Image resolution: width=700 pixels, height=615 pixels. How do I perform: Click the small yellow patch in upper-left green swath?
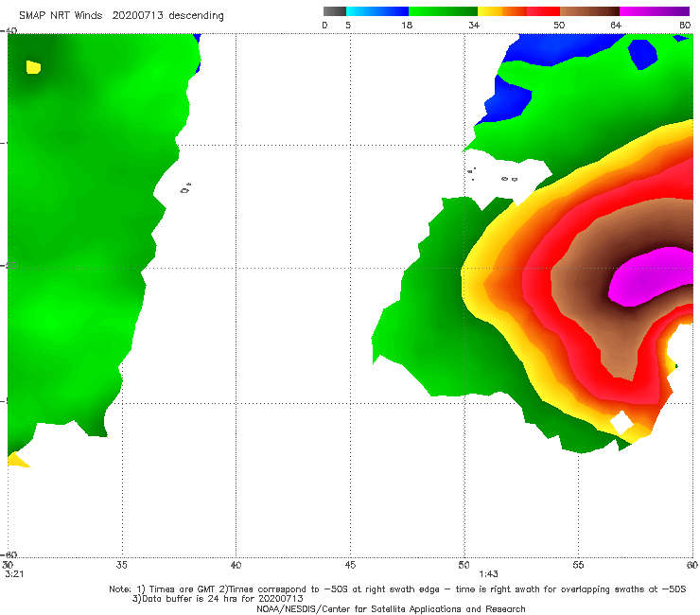point(33,67)
